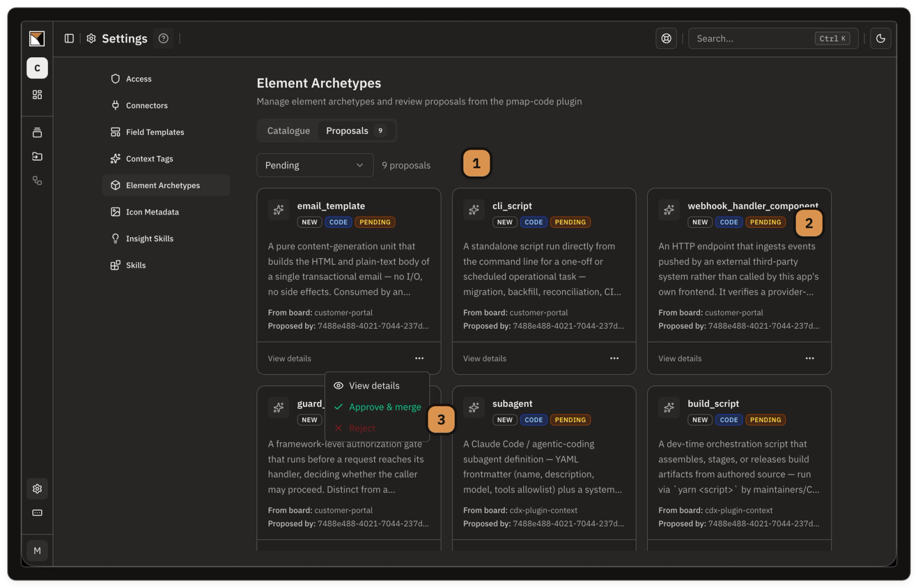The width and height of the screenshot is (918, 588).
Task: Open the user M avatar
Action: (37, 551)
